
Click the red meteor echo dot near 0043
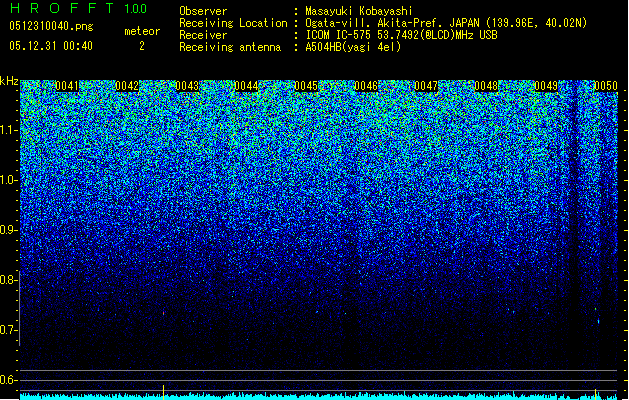(164, 313)
